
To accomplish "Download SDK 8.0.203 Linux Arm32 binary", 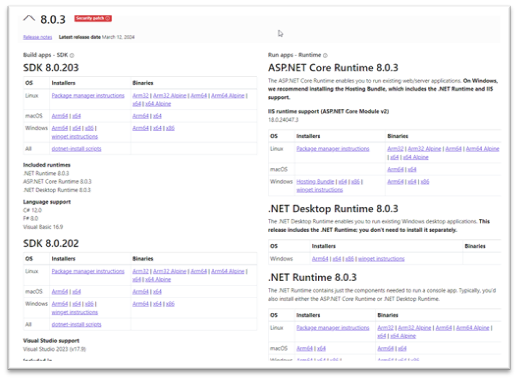I will [140, 96].
